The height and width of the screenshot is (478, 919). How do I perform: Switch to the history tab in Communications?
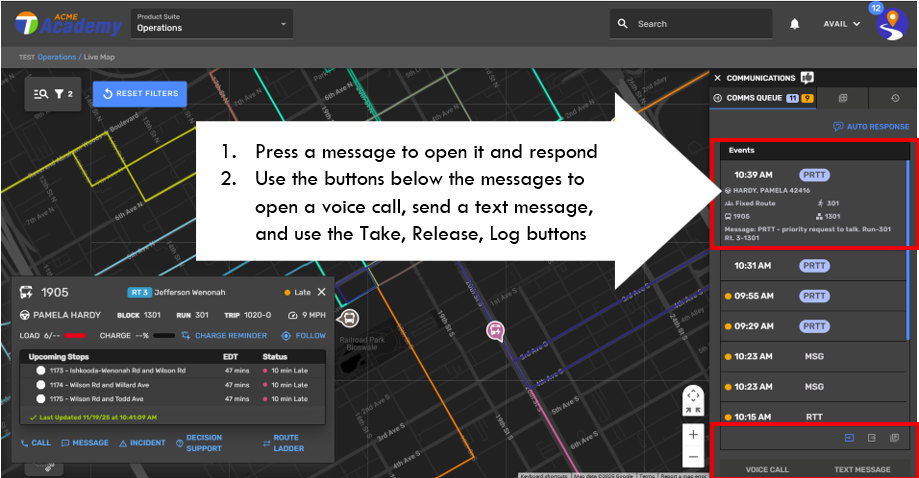[x=895, y=98]
